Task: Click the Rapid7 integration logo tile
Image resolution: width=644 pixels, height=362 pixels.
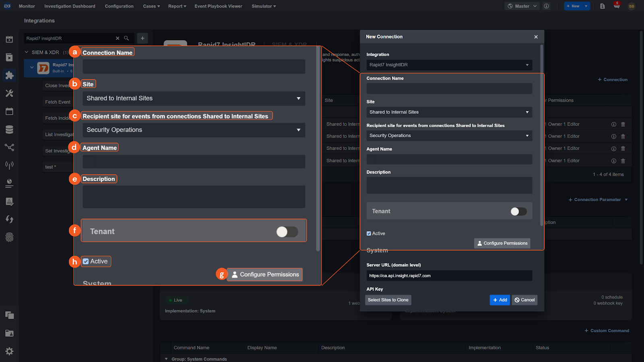Action: click(43, 68)
